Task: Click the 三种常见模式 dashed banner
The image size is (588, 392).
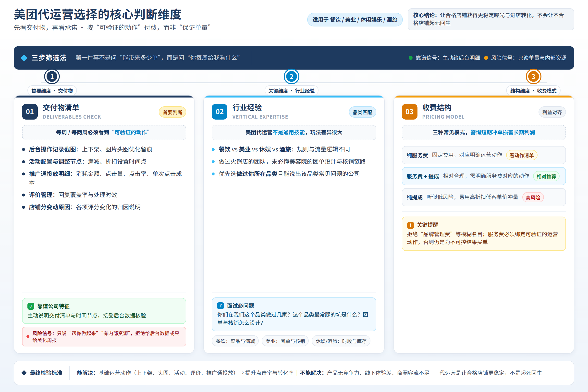Action: (x=484, y=133)
